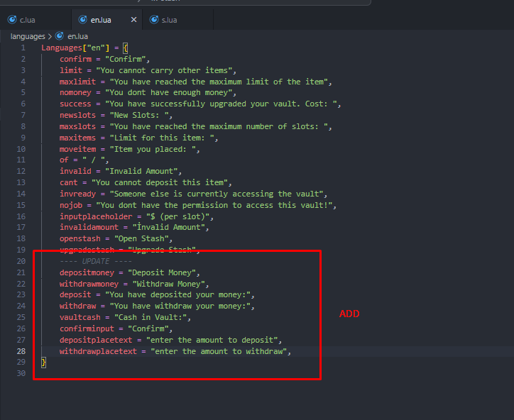
Task: Click the nojob key name
Action: pos(71,206)
